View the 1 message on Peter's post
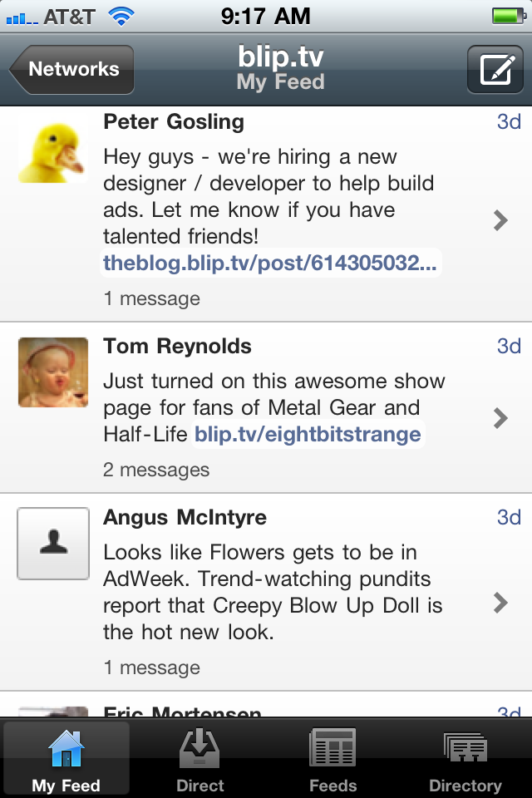The width and height of the screenshot is (532, 798). point(151,298)
